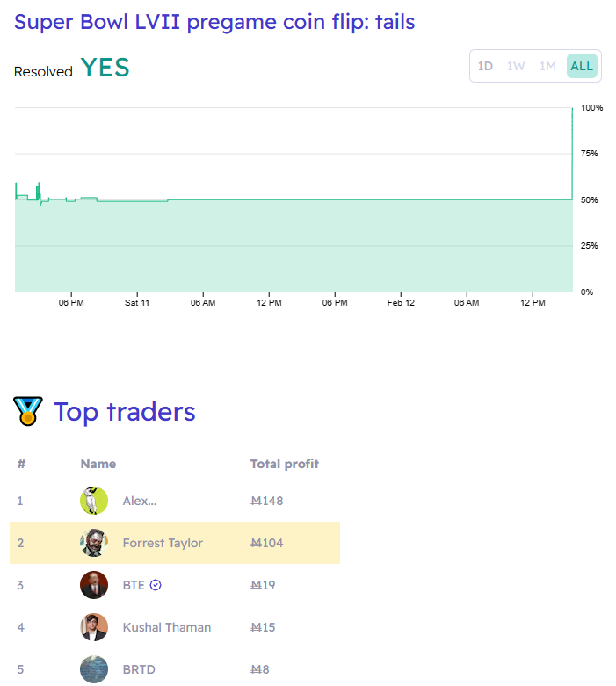Click the BTE trader name
This screenshot has height=686, width=616.
134,585
